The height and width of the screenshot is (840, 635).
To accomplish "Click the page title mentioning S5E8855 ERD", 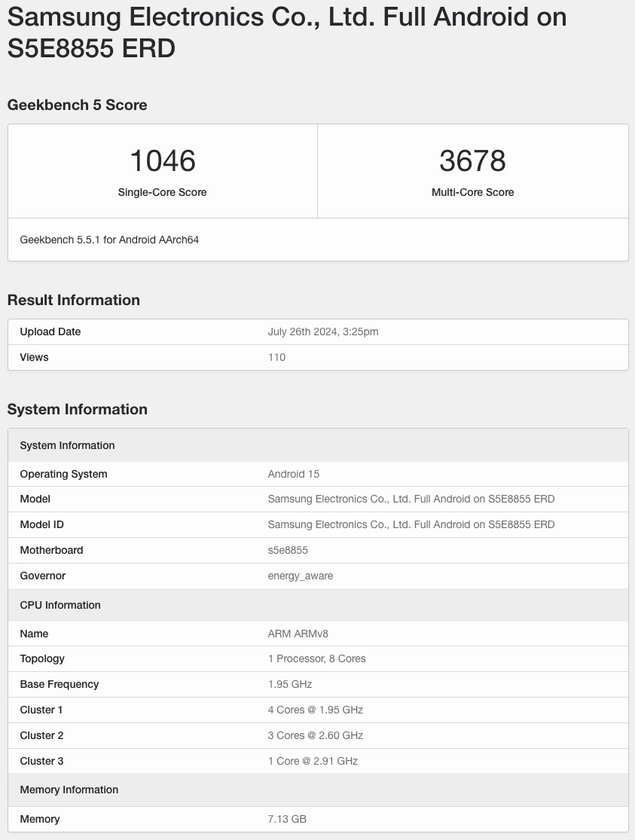I will coord(286,32).
